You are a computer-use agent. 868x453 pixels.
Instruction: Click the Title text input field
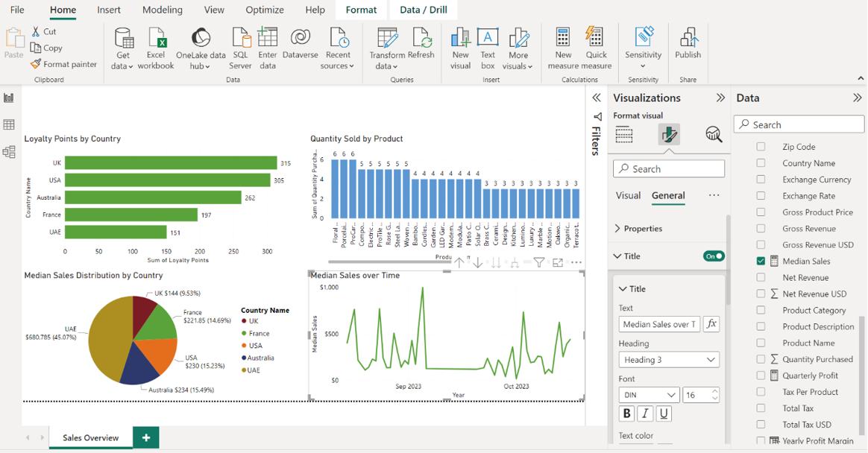tap(659, 324)
